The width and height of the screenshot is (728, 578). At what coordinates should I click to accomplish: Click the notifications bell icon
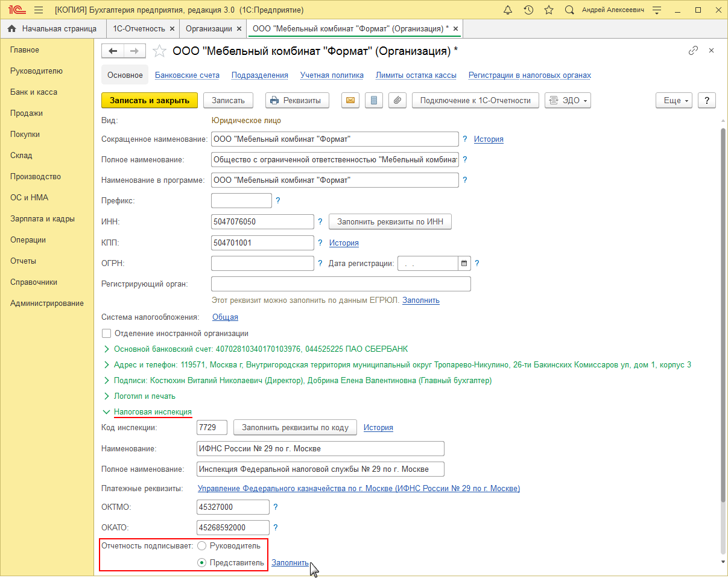coord(507,10)
